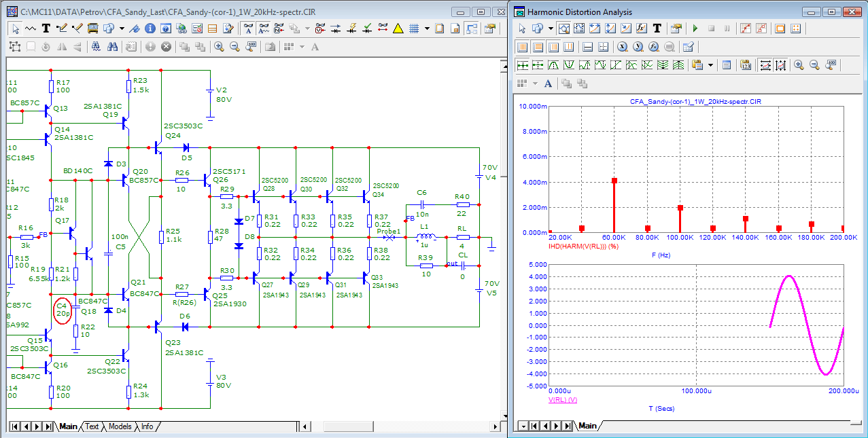Click the Valley cursor function icon
The height and width of the screenshot is (438, 868).
(x=569, y=65)
